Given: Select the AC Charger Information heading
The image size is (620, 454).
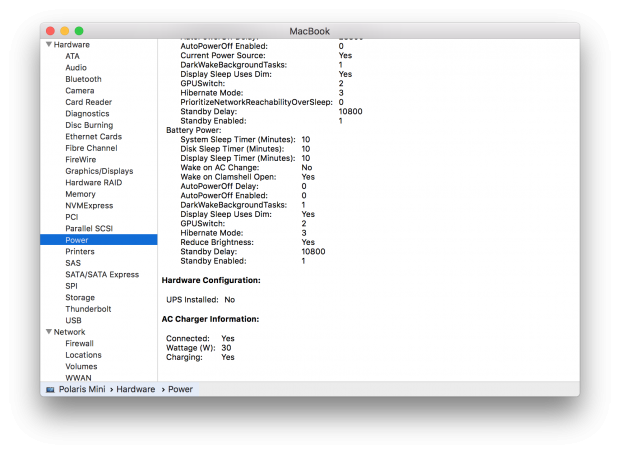Looking at the screenshot, I should (x=210, y=319).
